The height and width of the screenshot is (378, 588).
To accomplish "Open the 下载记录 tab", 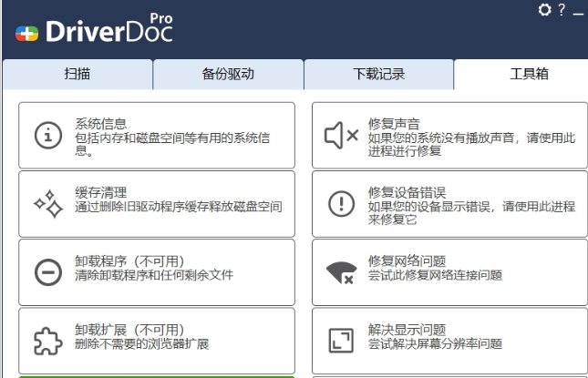I will click(x=378, y=74).
